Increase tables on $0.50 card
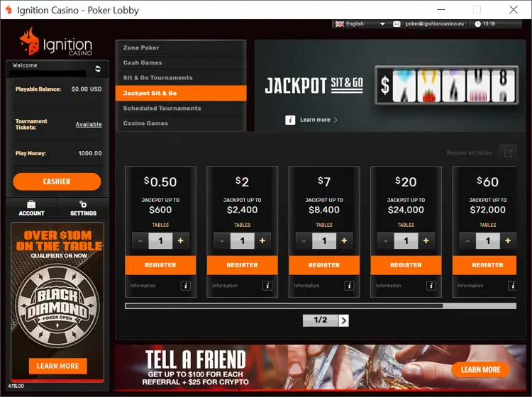The height and width of the screenshot is (397, 532). pyautogui.click(x=180, y=241)
